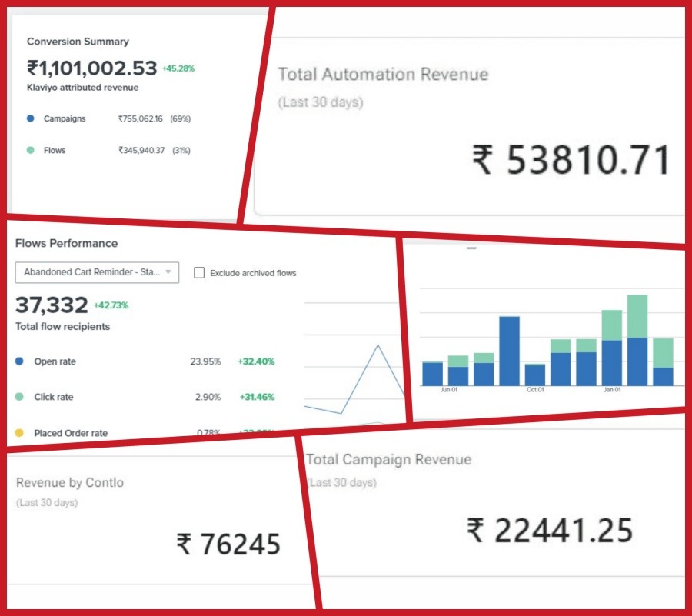Click the tallest solid blue bar in chart

pos(509,351)
